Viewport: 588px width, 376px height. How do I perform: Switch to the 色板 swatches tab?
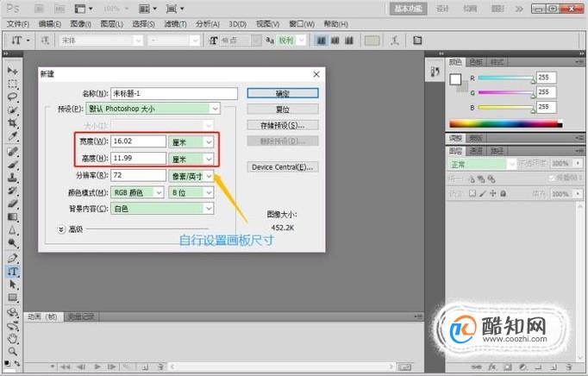coord(476,62)
